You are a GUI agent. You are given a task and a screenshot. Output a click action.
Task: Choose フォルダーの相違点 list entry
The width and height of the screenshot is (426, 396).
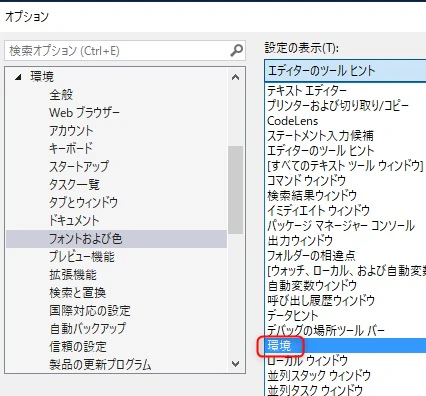click(x=346, y=255)
